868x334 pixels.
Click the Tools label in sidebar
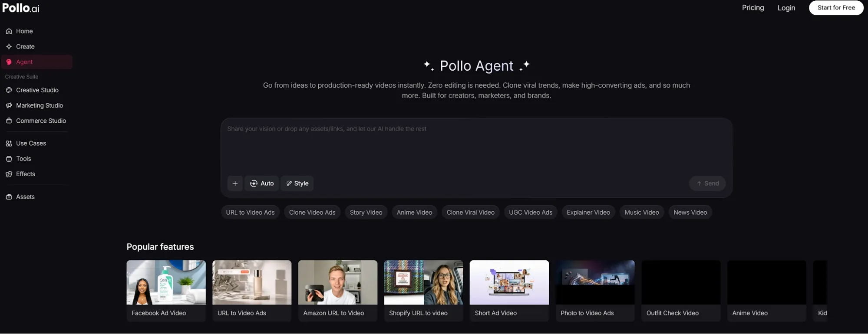click(x=23, y=159)
